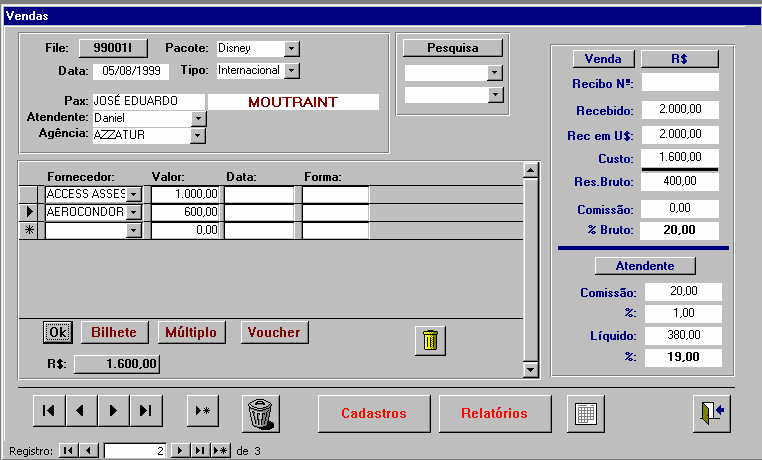762x460 pixels.
Task: Click the Atendente button in right panel
Action: click(x=645, y=266)
